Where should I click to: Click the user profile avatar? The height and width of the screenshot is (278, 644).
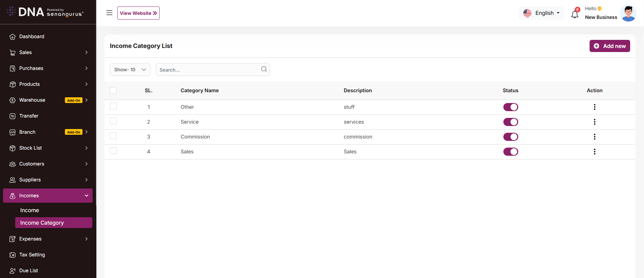coord(628,14)
